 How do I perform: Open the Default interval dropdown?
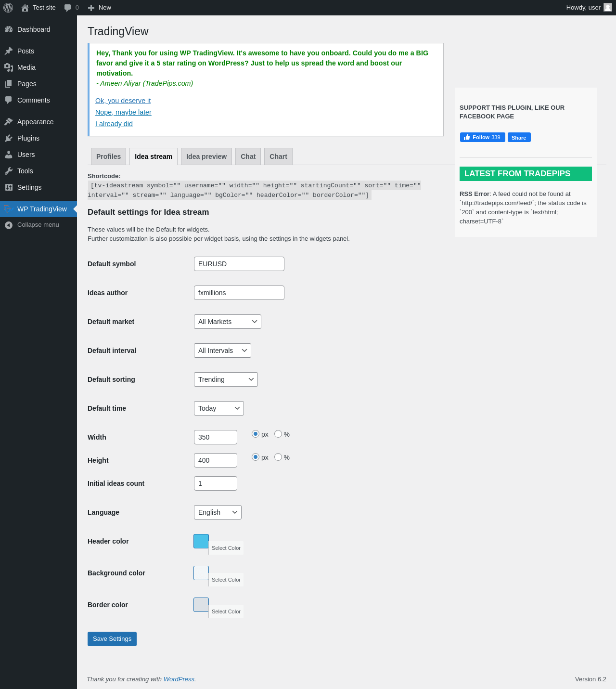click(x=222, y=351)
